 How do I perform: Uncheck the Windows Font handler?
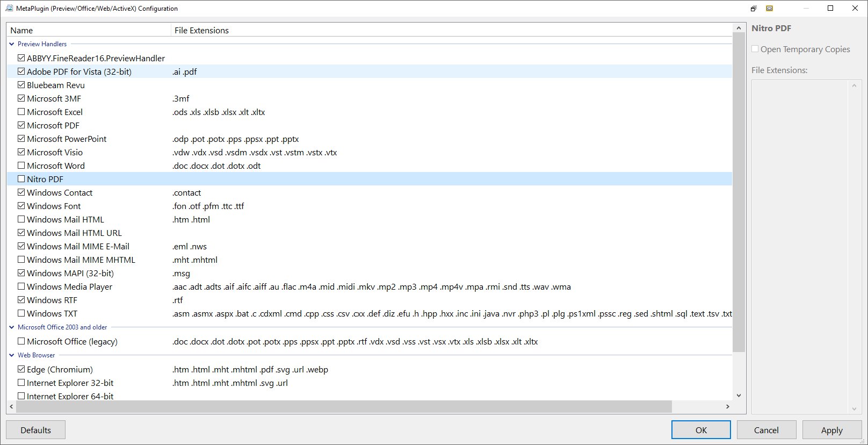[x=21, y=206]
